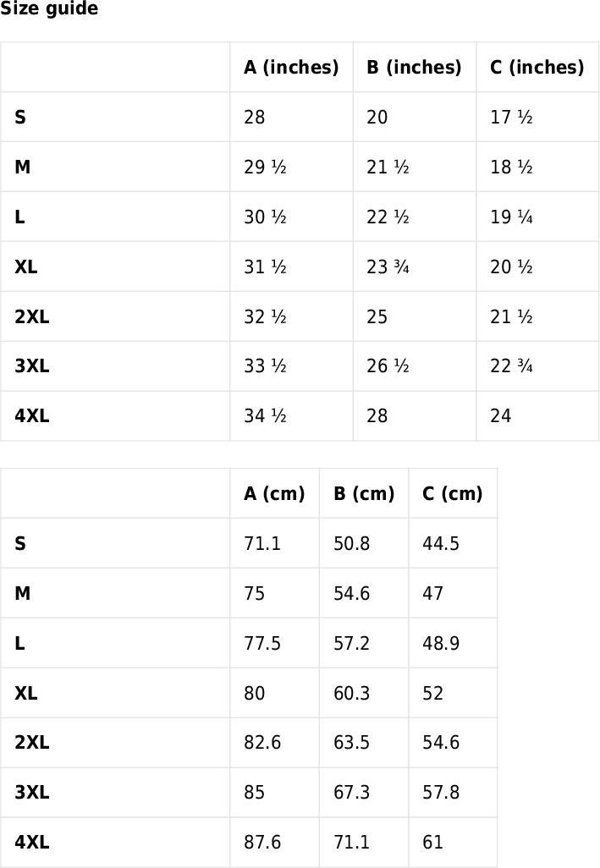Viewport: 600px width, 868px height.
Task: Click the C (cm) column header
Action: point(453,493)
